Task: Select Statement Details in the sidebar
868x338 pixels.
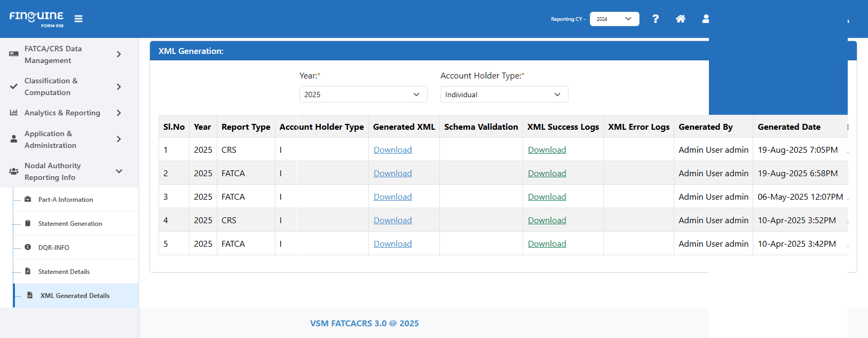Action: pyautogui.click(x=64, y=272)
